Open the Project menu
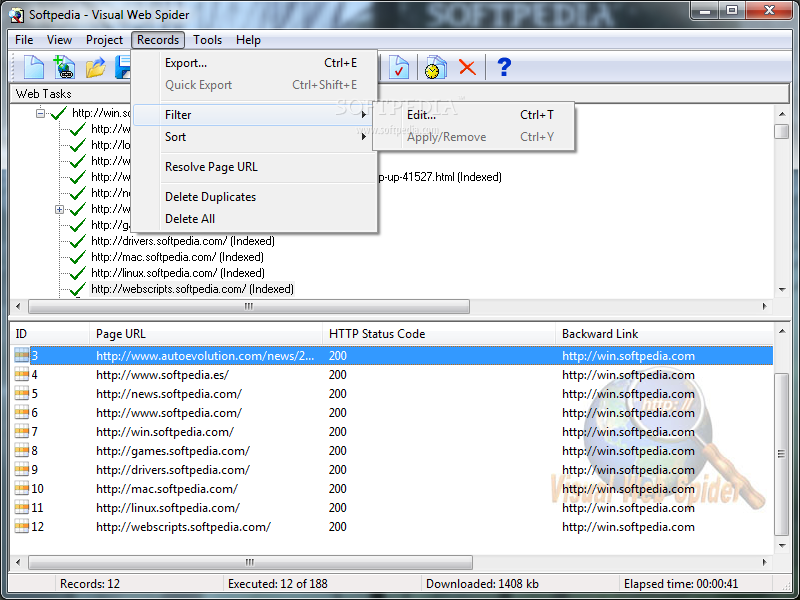 pos(104,40)
